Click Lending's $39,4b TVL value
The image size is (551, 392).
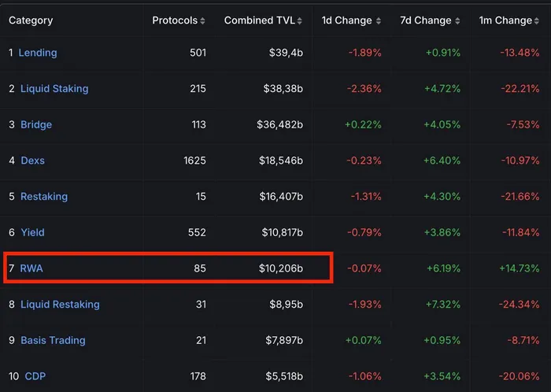tap(286, 53)
